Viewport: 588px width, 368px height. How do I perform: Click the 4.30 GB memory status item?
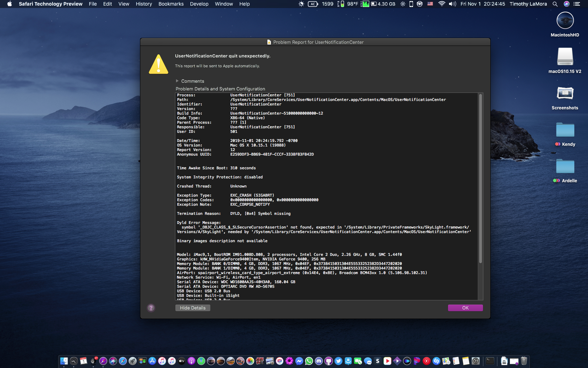(383, 4)
